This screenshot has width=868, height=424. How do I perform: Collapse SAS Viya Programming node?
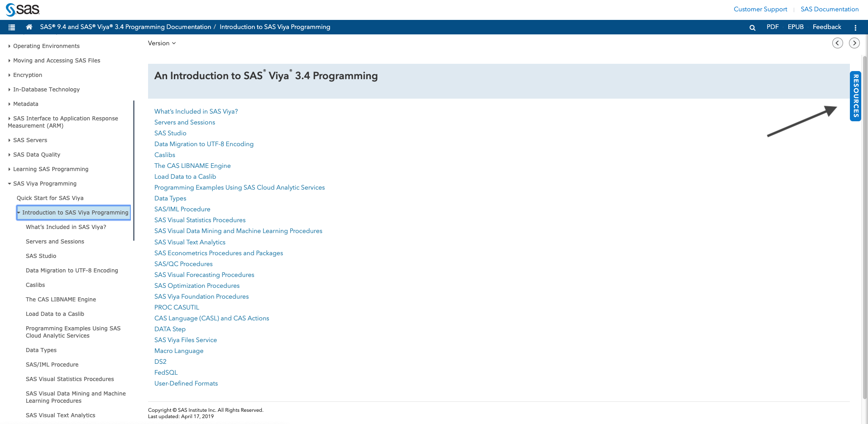(x=9, y=184)
